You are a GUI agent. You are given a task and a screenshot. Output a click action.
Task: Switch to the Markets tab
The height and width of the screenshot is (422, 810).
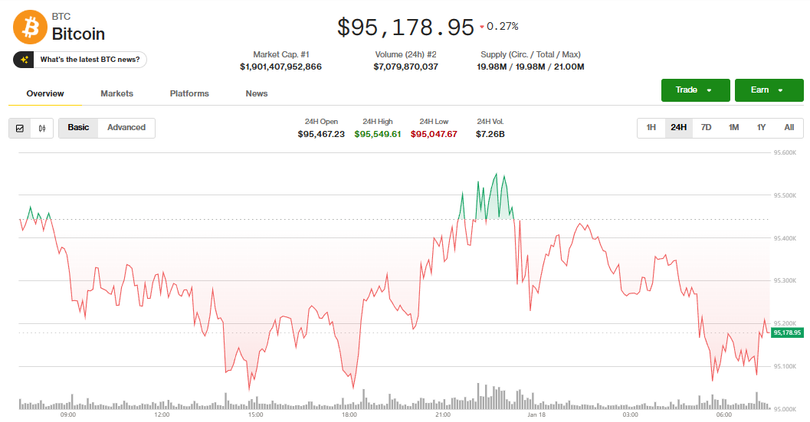click(x=117, y=94)
